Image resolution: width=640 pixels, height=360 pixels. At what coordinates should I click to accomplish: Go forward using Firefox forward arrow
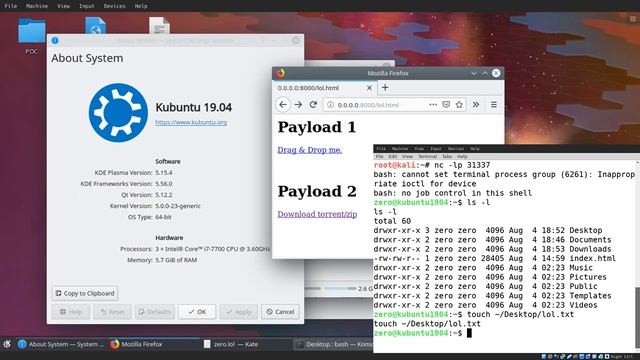[x=298, y=105]
